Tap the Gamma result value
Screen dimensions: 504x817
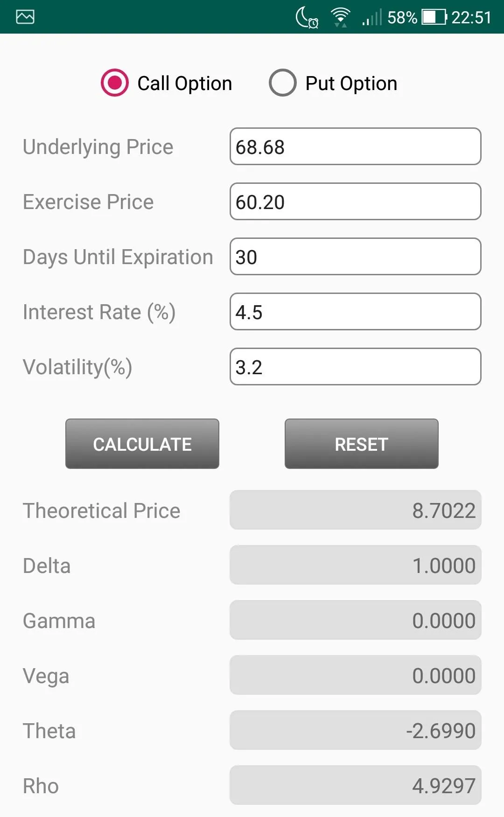(355, 620)
